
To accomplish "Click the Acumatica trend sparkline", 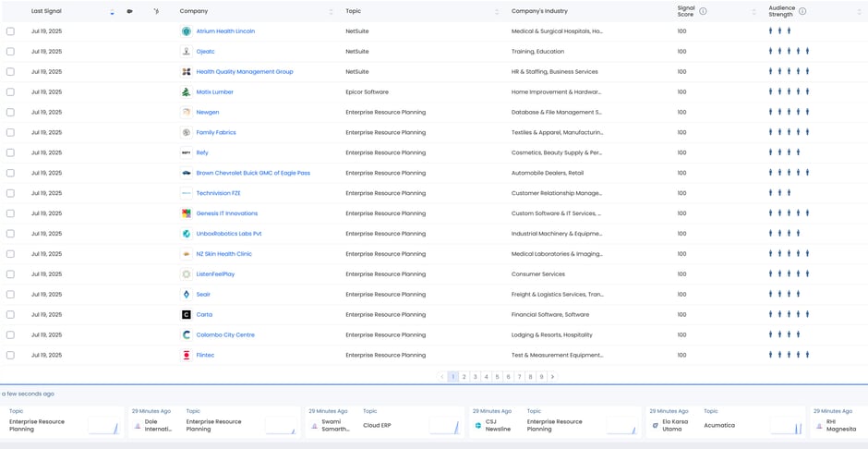I will pyautogui.click(x=786, y=426).
